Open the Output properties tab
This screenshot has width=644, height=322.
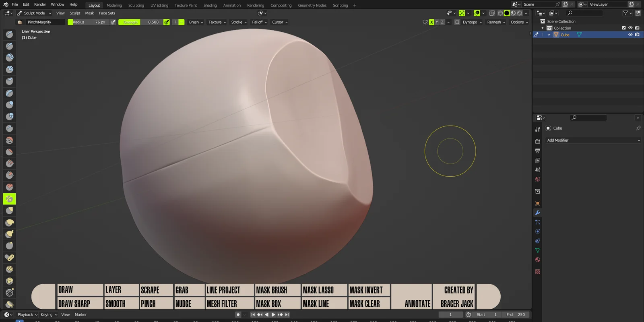point(537,151)
